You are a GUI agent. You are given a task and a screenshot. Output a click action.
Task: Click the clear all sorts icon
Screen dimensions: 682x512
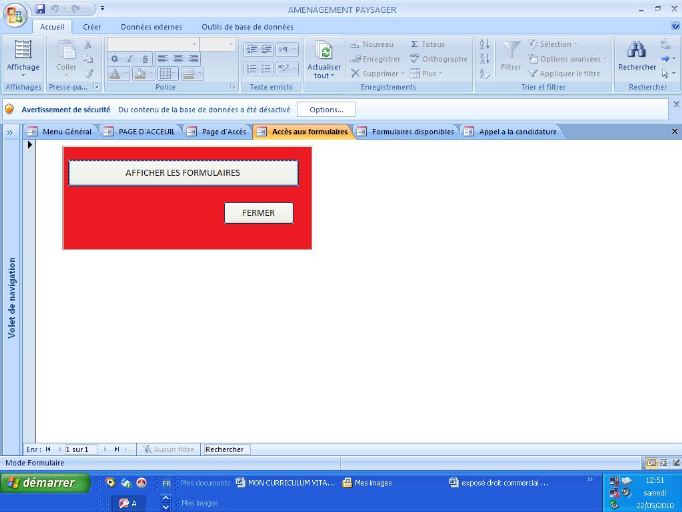tap(485, 74)
